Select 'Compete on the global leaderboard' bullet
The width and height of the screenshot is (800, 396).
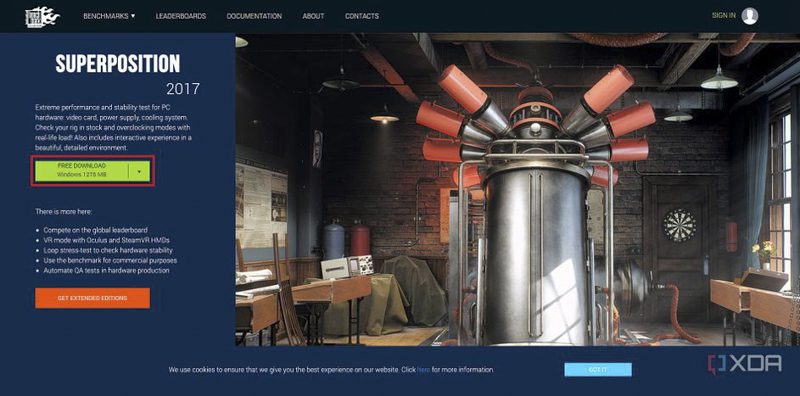click(95, 230)
